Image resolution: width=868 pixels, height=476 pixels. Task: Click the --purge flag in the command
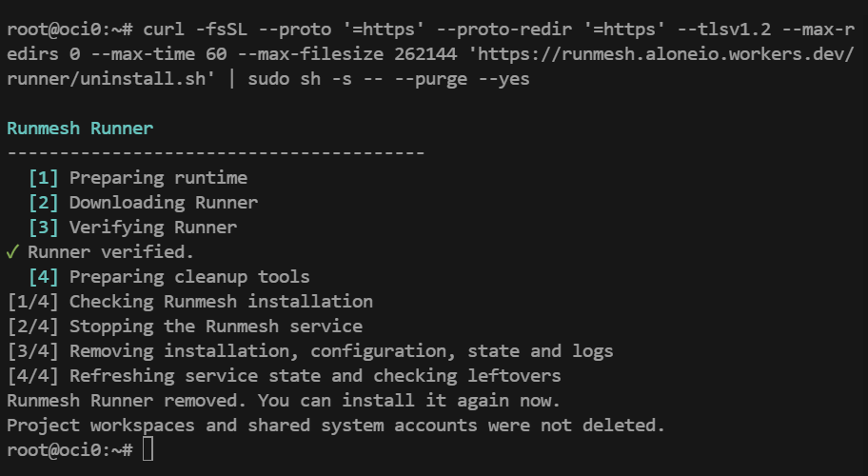(x=431, y=79)
